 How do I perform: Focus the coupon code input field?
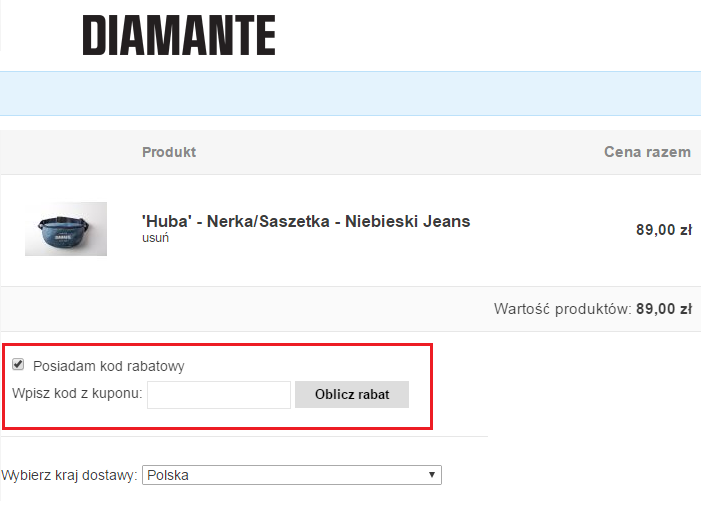(219, 395)
